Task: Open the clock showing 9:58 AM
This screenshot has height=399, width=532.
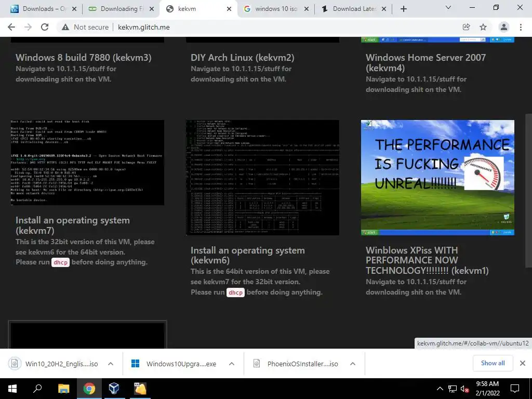Action: [x=487, y=389]
